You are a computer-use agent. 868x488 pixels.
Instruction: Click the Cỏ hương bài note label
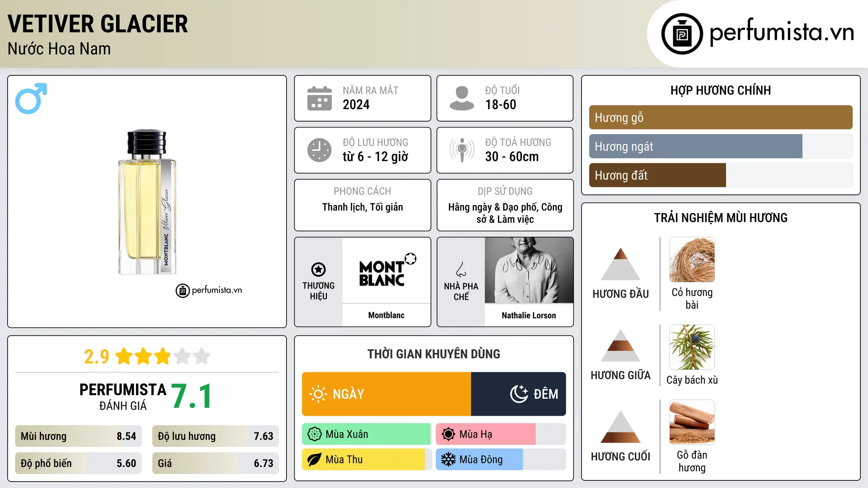[x=692, y=299]
